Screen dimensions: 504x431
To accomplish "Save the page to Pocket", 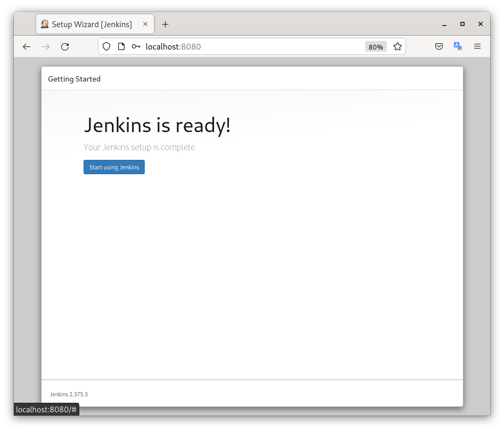I will pyautogui.click(x=439, y=47).
